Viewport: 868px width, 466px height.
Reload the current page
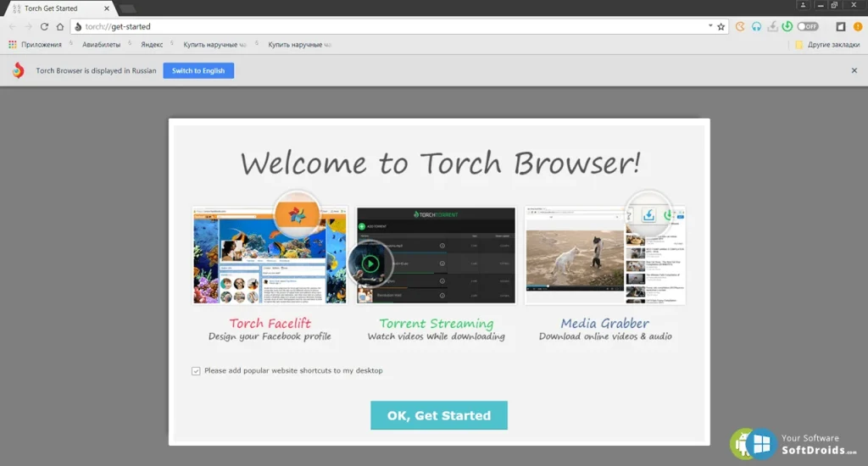[44, 26]
